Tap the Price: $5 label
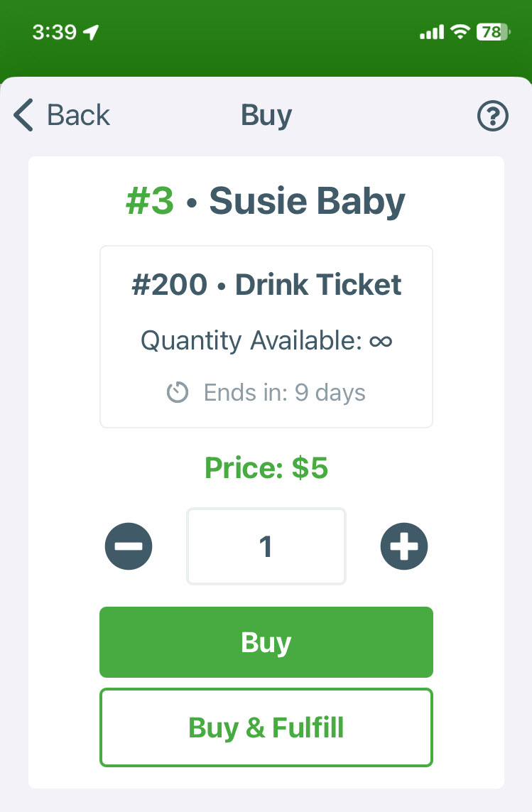532x812 pixels. (266, 467)
